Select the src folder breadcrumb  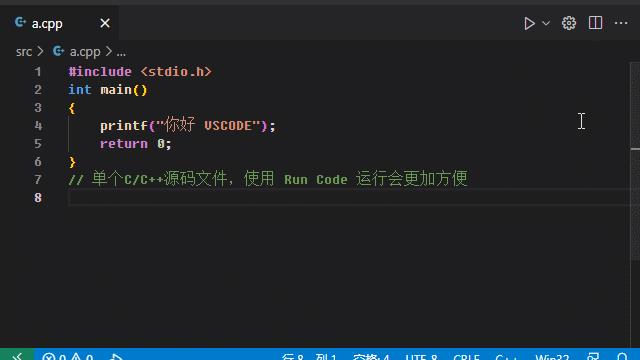pyautogui.click(x=24, y=52)
